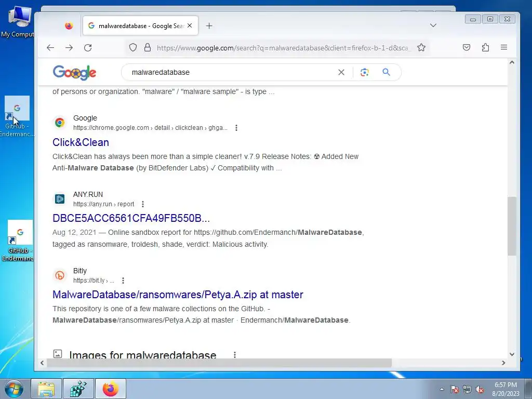
Task: Open the network tray icon
Action: pos(467,389)
